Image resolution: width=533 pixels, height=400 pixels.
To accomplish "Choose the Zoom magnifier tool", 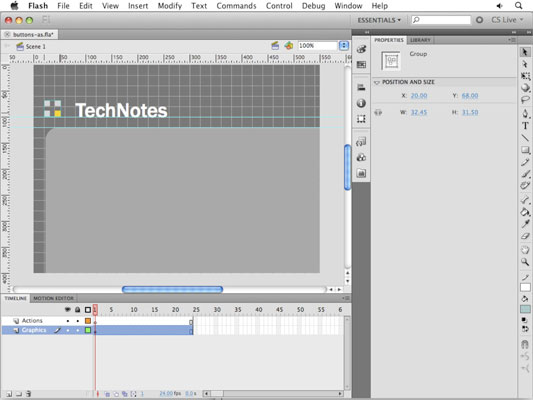I will coord(525,262).
